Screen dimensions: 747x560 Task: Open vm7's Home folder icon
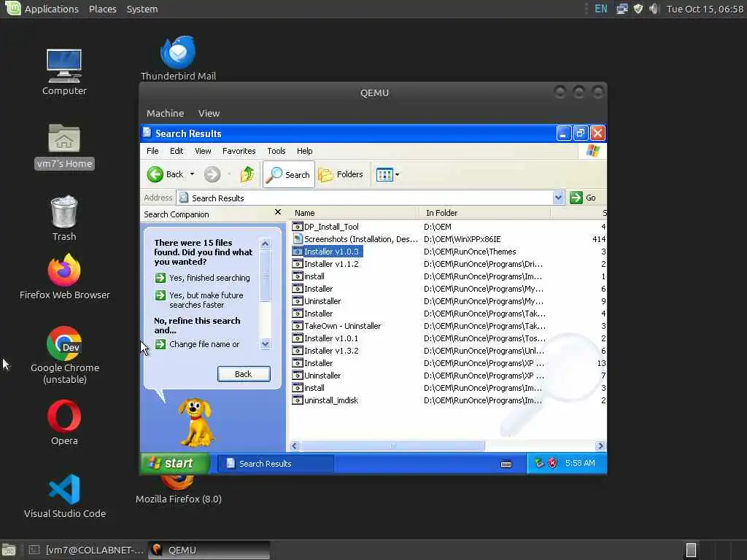click(x=64, y=146)
